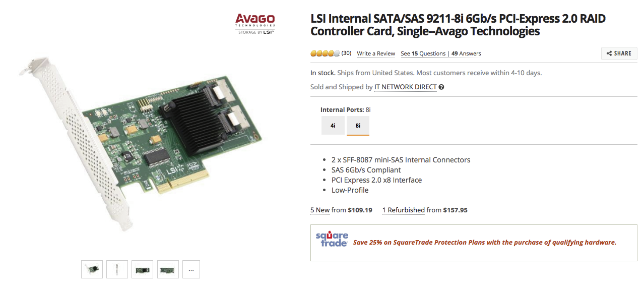Click the help question mark icon
Screen dimensions: 644x288
tap(441, 87)
